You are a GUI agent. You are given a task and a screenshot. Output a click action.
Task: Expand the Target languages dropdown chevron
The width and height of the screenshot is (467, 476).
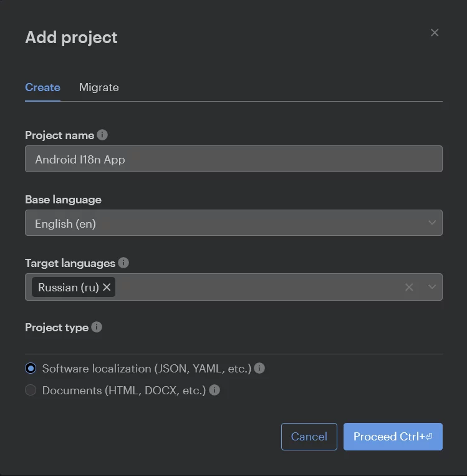point(432,287)
